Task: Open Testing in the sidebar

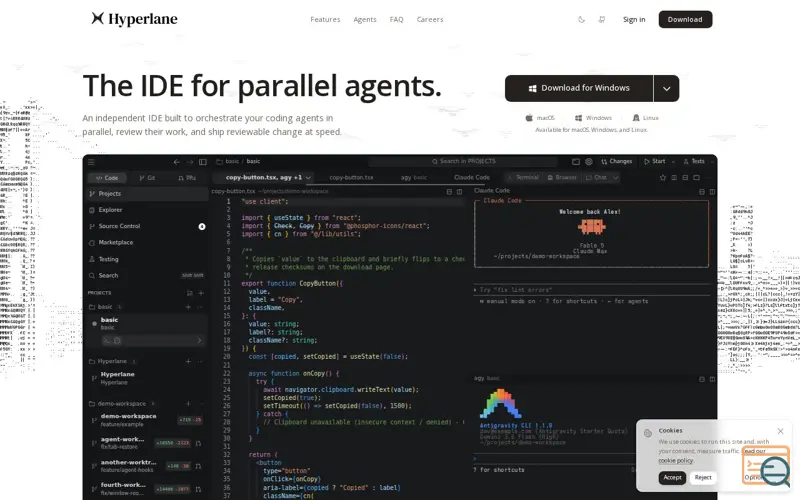Action: click(146, 259)
